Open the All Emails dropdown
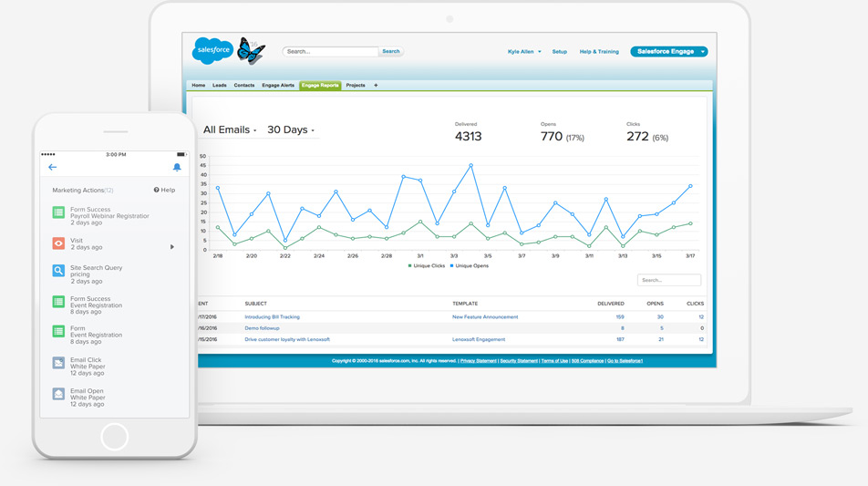This screenshot has height=486, width=868. click(x=230, y=130)
